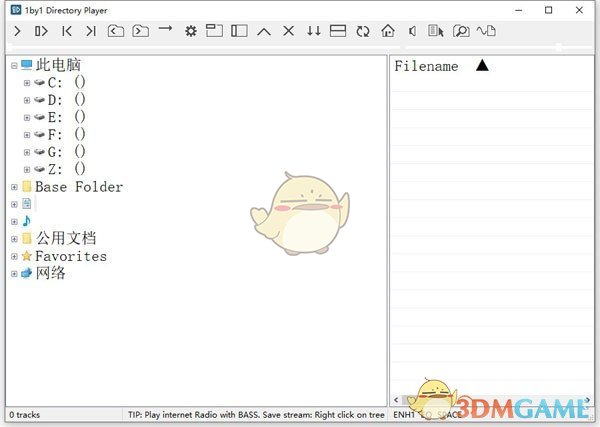This screenshot has height=427, width=600.
Task: Click the X toolbar icon
Action: click(x=289, y=31)
